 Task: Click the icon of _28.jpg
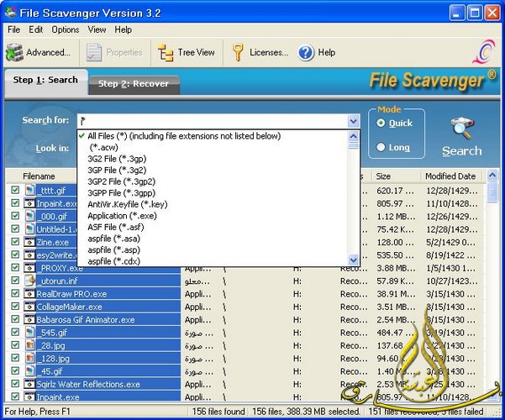(x=30, y=345)
